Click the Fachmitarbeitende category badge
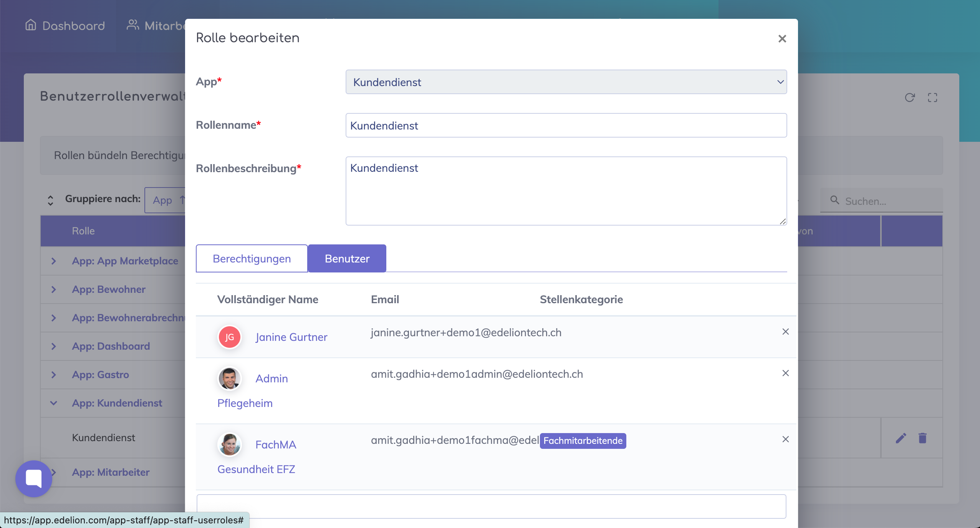Image resolution: width=980 pixels, height=528 pixels. [x=583, y=441]
